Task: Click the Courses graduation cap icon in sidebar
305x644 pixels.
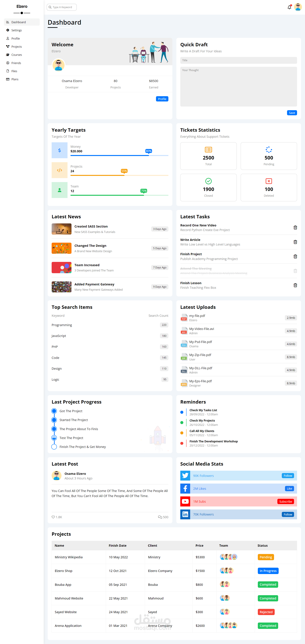Action: pyautogui.click(x=7, y=55)
